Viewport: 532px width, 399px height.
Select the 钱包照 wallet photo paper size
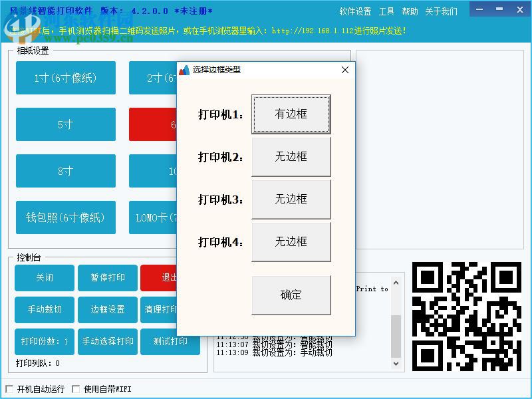pyautogui.click(x=65, y=217)
